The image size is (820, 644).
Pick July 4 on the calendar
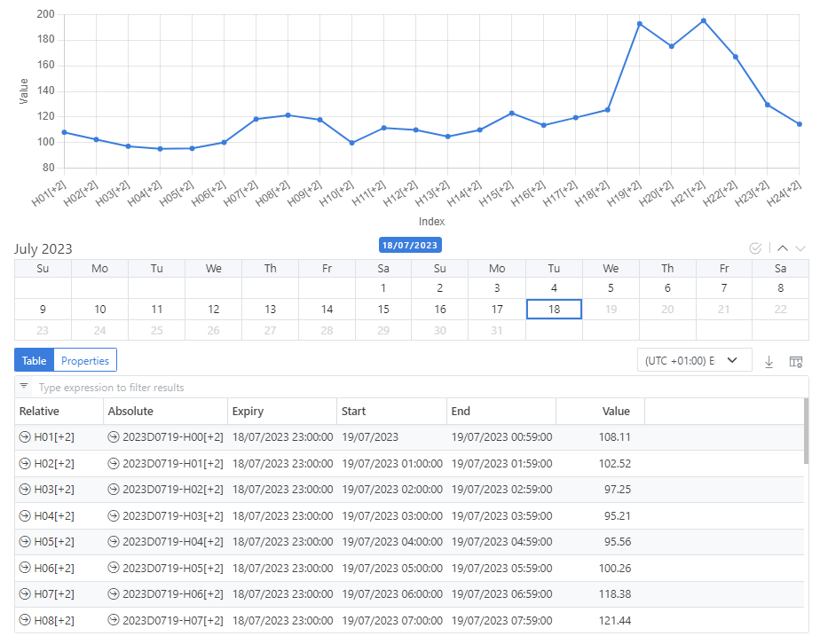[554, 288]
